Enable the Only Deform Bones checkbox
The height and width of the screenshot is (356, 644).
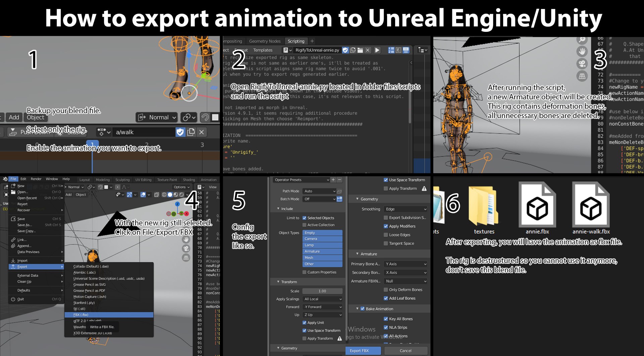[x=386, y=290]
